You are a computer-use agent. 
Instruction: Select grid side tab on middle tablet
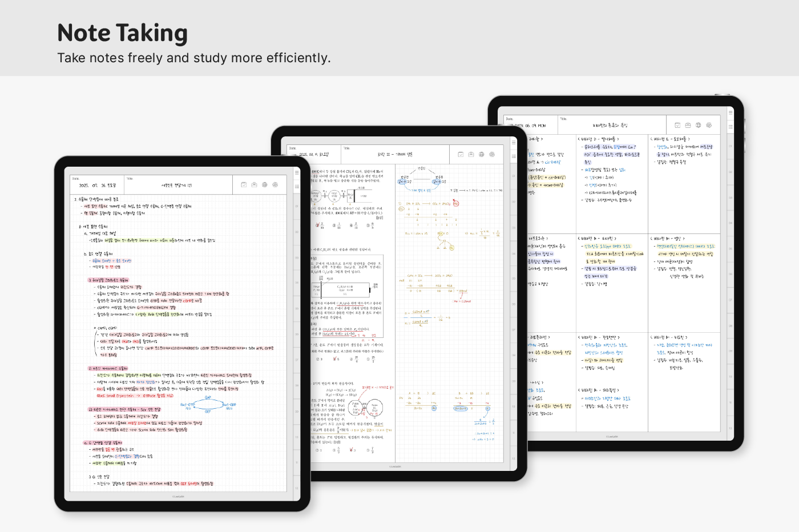(514, 156)
